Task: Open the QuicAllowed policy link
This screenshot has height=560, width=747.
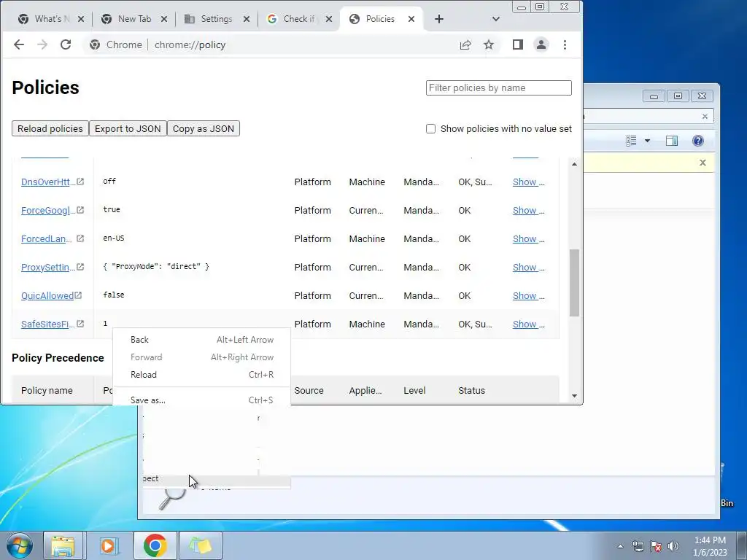Action: [47, 296]
